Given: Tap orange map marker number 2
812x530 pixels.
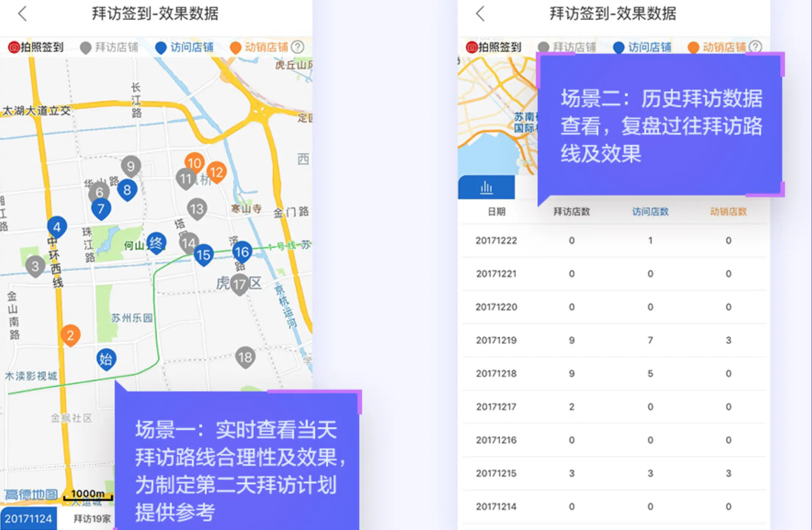Looking at the screenshot, I should click(x=70, y=335).
